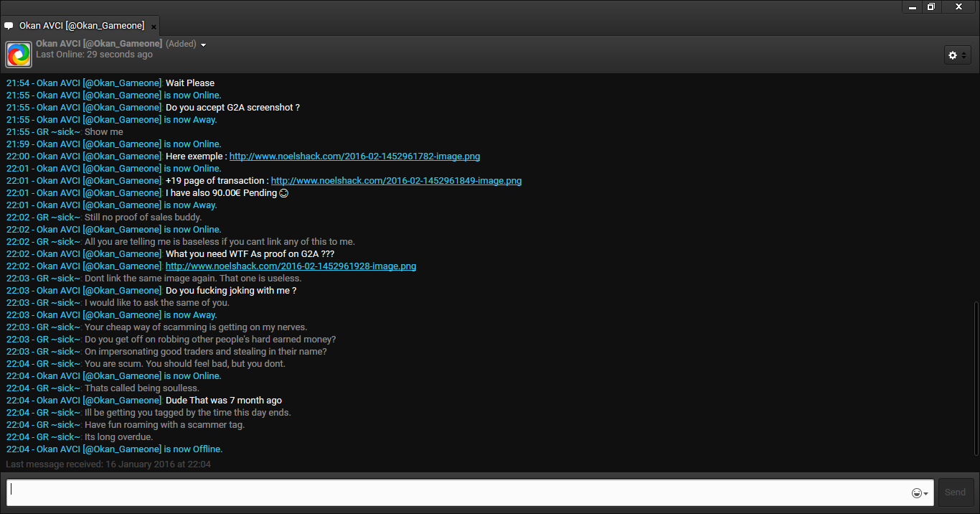
Task: Open the noelshack link ending 1452961928-image.png
Action: [291, 266]
